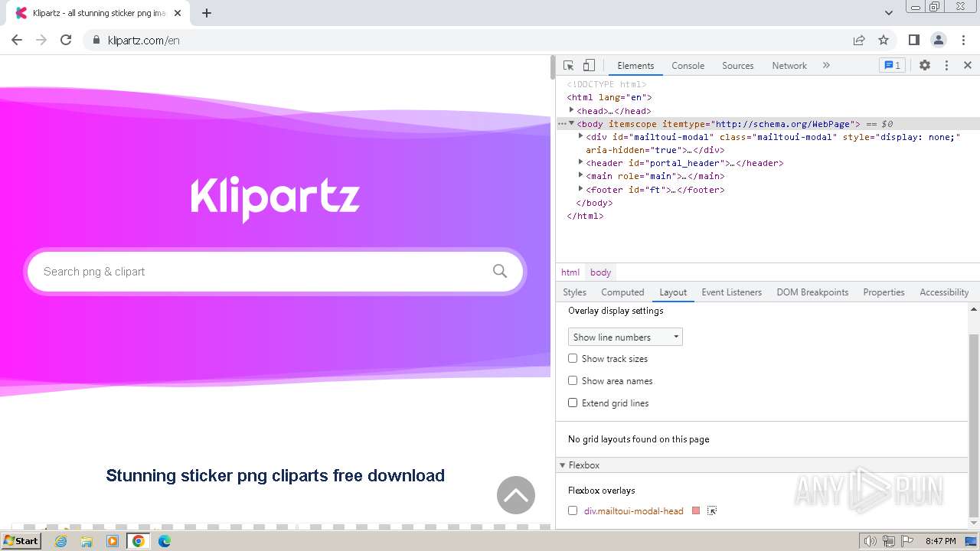This screenshot has width=980, height=551.
Task: Click the div.mailtoui-modal-head link
Action: click(634, 510)
